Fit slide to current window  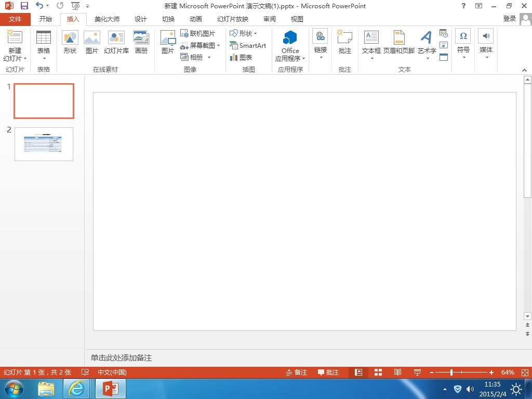[525, 373]
